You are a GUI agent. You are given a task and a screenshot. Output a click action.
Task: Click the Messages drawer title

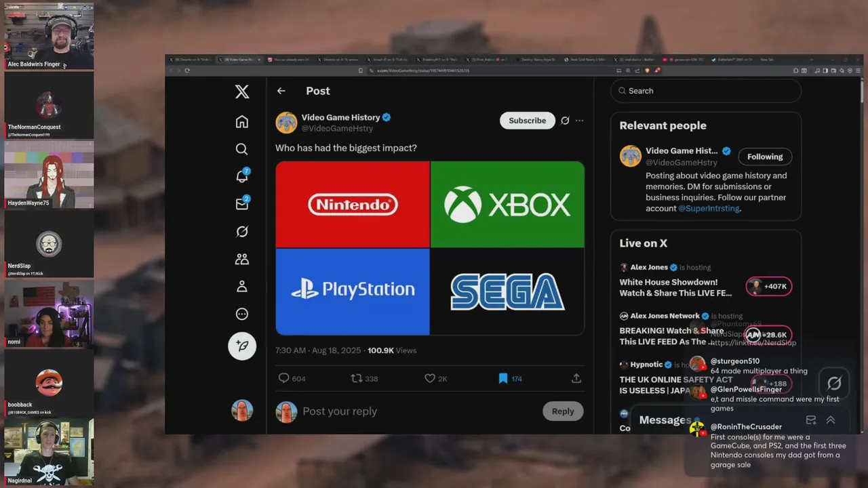click(665, 420)
